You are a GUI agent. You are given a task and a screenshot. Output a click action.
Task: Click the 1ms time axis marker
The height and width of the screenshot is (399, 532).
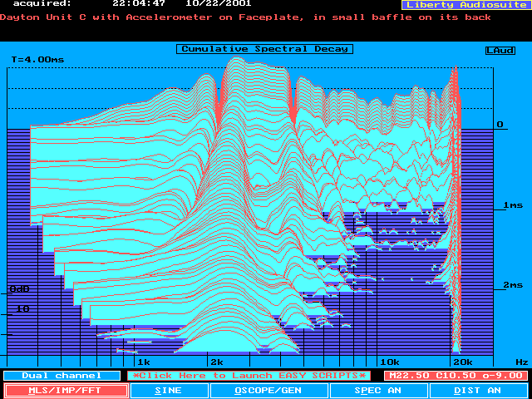click(511, 205)
